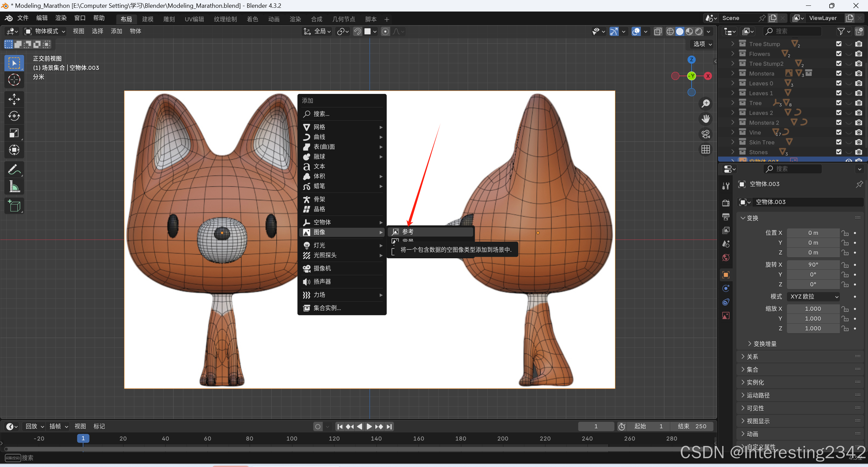This screenshot has height=467, width=868.
Task: Toggle camera view gizmo button
Action: 706,134
